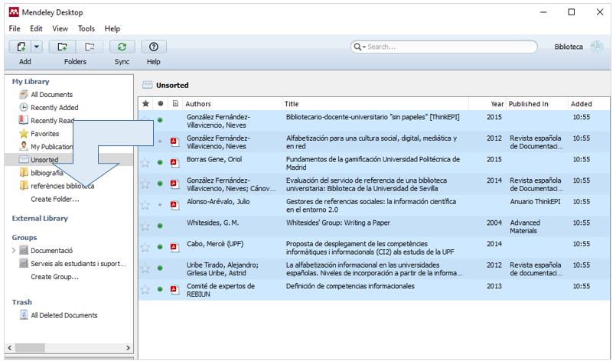Click the Add document toolbar icon

point(21,47)
